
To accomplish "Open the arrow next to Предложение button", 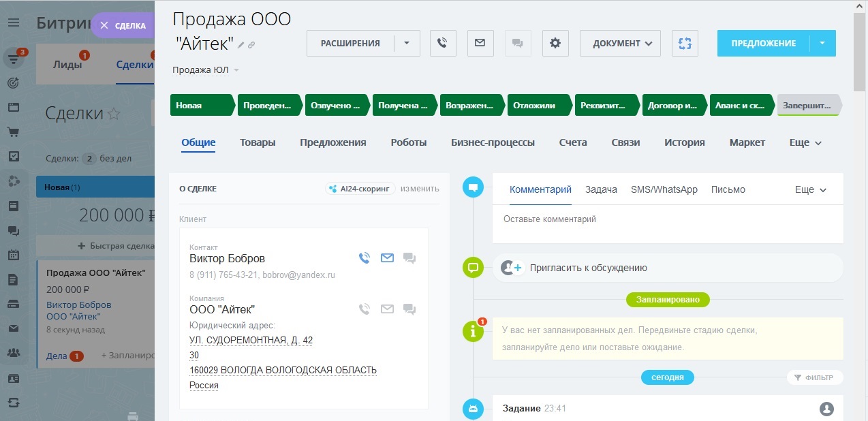I will (x=822, y=43).
